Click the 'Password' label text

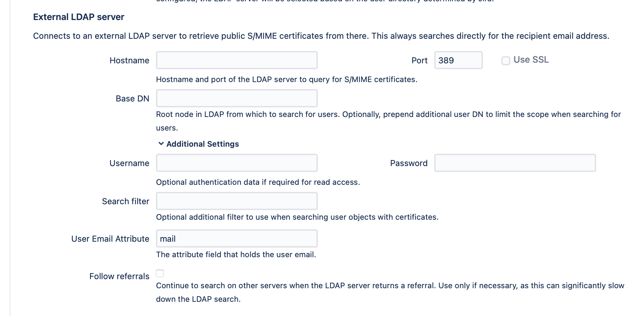408,163
